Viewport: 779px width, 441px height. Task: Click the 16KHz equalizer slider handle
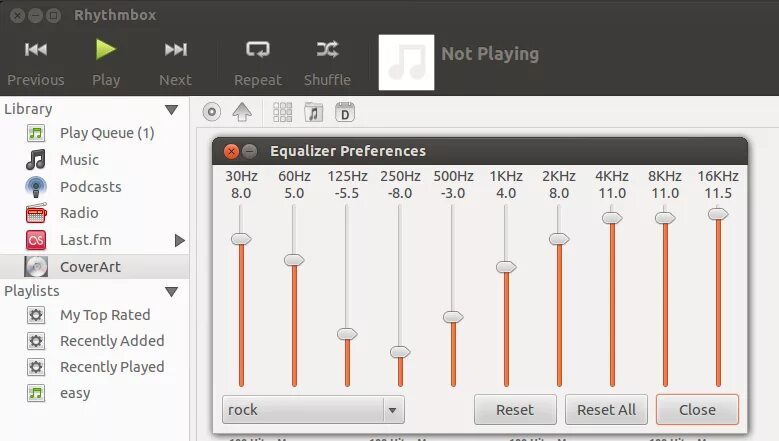coord(718,214)
